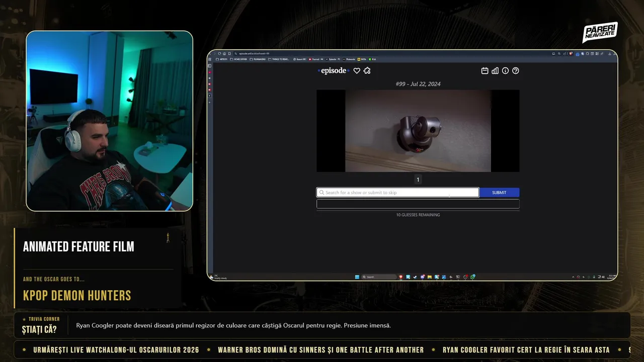Image resolution: width=644 pixels, height=362 pixels.
Task: Open the question mark help icon
Action: [x=516, y=71]
